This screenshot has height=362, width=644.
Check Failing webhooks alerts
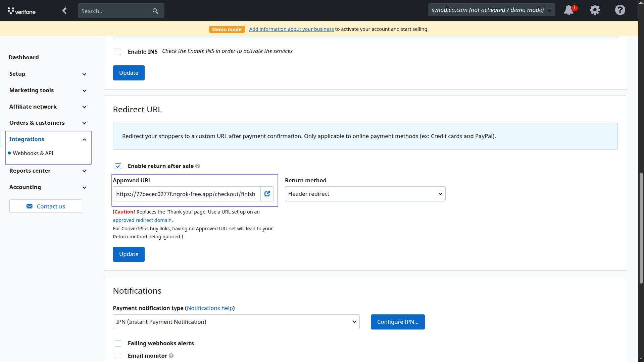click(x=118, y=343)
